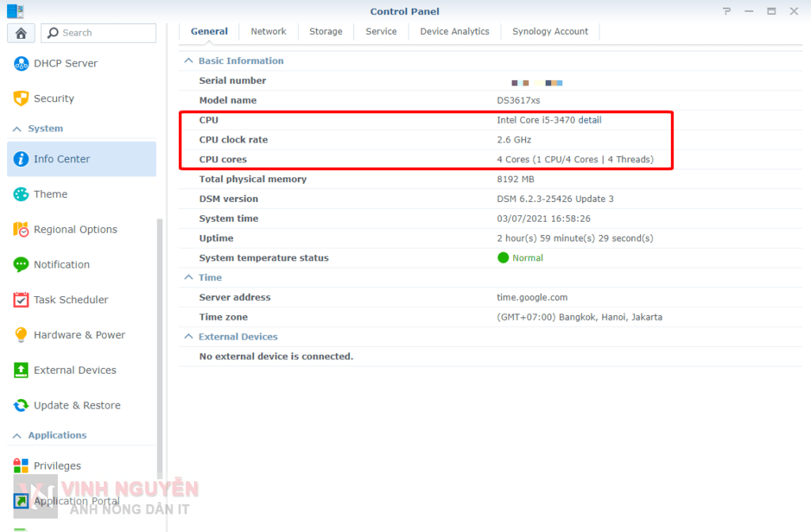Image resolution: width=811 pixels, height=532 pixels.
Task: Switch to the Storage tab
Action: [326, 32]
